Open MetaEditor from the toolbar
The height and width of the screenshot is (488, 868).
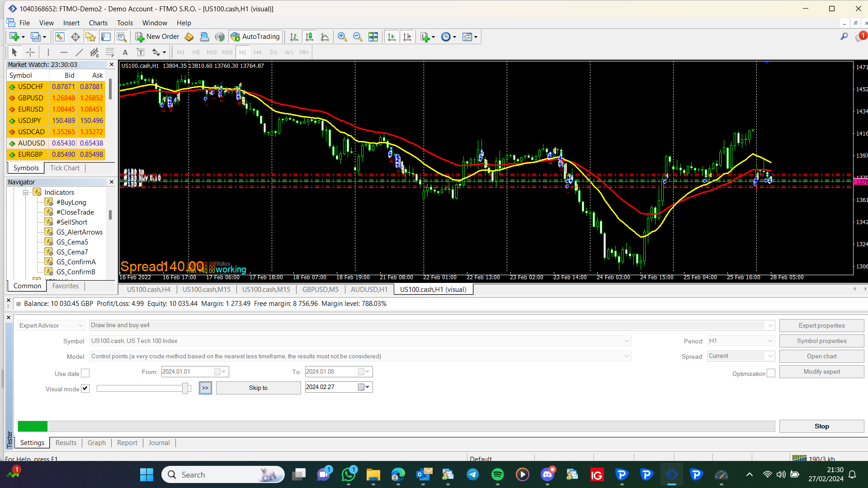point(189,37)
